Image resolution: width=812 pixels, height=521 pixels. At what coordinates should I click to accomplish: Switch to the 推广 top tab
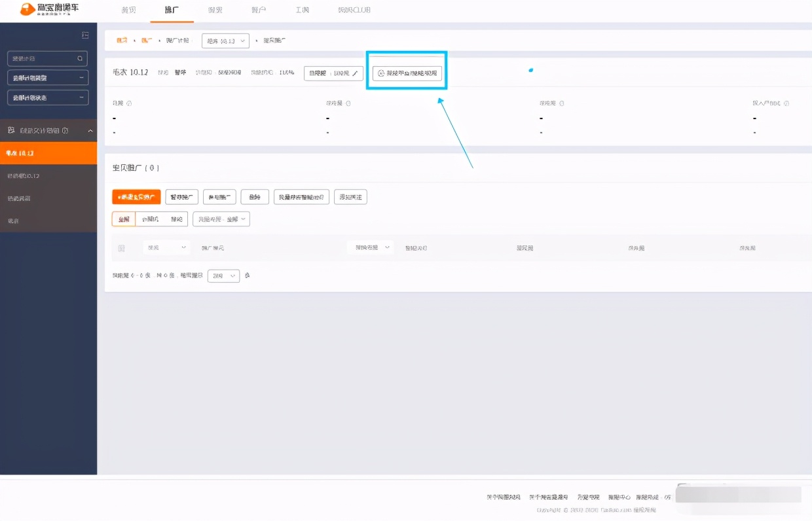pos(172,10)
